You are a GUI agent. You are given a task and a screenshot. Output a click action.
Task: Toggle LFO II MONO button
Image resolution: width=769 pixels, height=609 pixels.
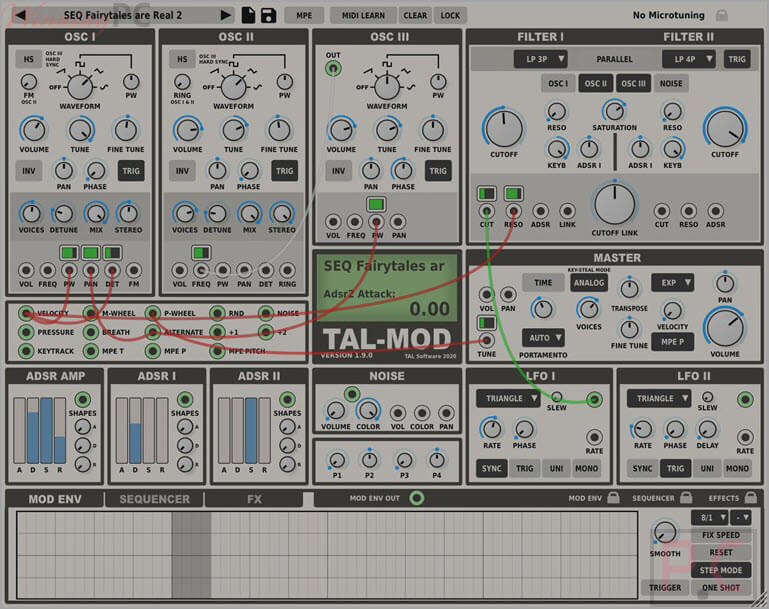pos(737,469)
